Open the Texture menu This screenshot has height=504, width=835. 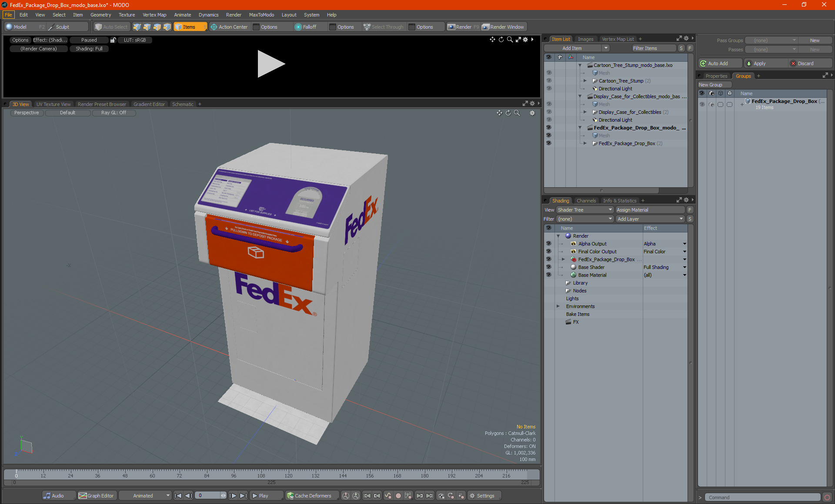(x=127, y=15)
